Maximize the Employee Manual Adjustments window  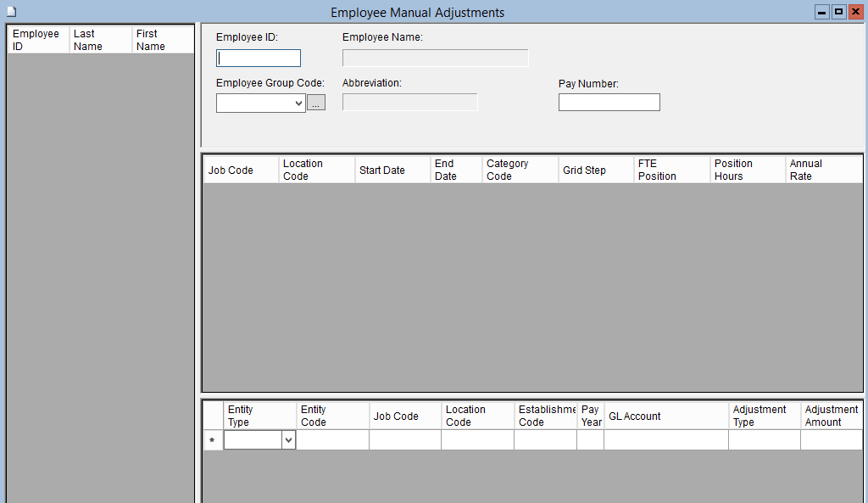click(x=838, y=12)
